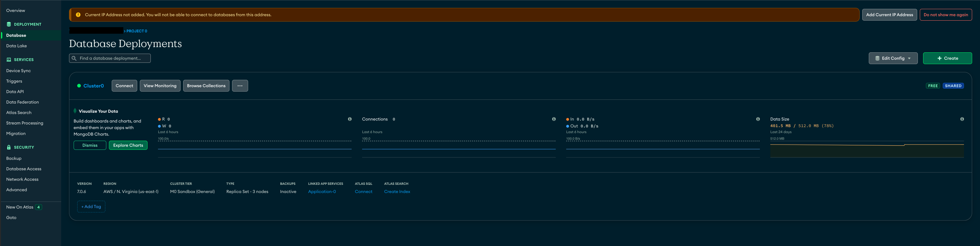Screen dimensions: 980x246
Task: Click 'Replica Set - 3 nodes' type text
Action: coord(247,192)
